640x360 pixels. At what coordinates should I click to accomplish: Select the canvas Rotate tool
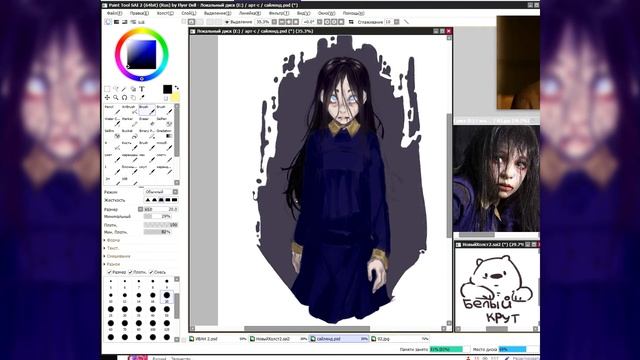coord(124,98)
